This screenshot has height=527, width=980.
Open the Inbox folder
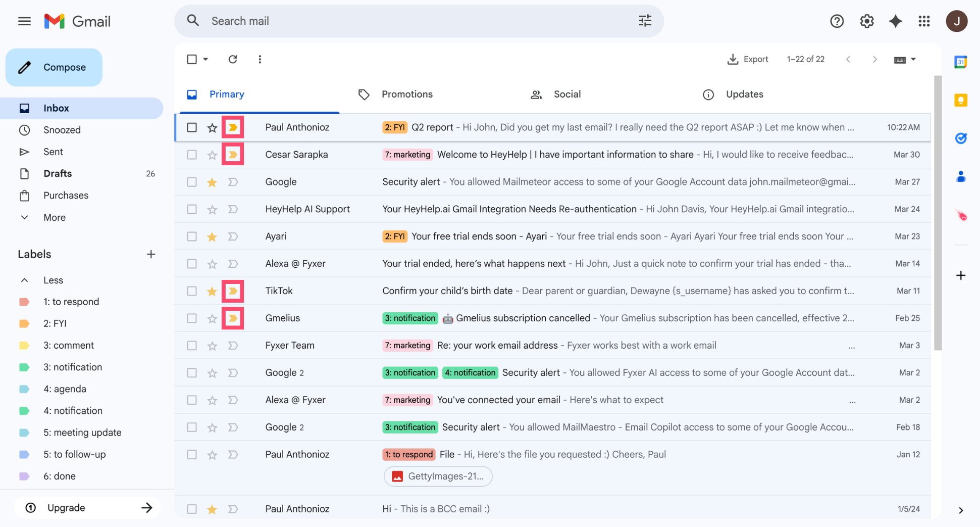click(x=82, y=108)
